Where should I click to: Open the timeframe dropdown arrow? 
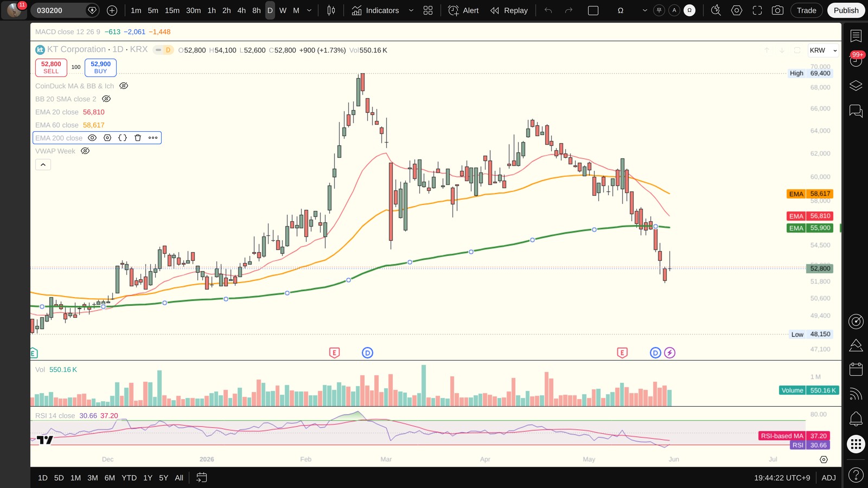pyautogui.click(x=309, y=10)
